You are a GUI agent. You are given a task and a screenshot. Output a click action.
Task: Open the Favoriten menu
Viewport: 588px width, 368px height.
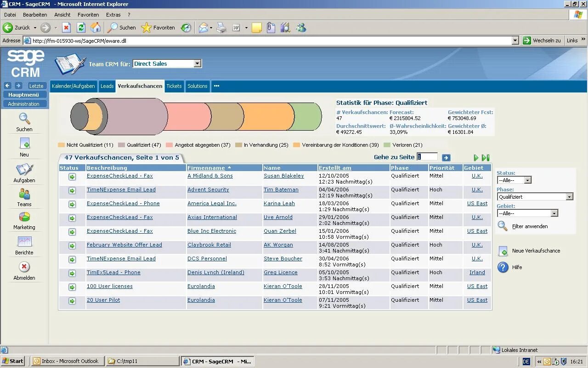[88, 15]
